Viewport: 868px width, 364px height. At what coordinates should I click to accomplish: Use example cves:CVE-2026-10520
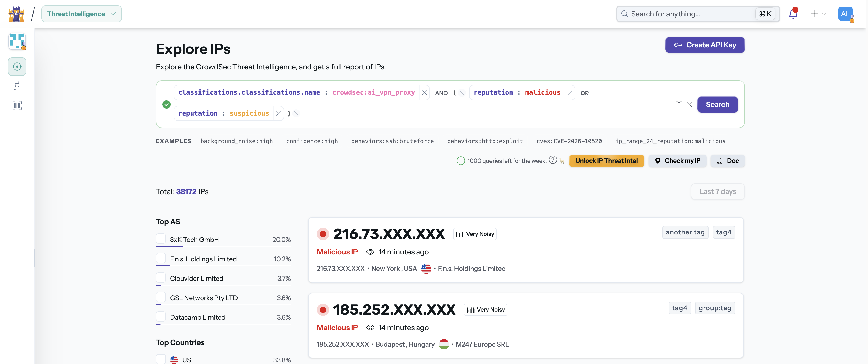point(569,141)
